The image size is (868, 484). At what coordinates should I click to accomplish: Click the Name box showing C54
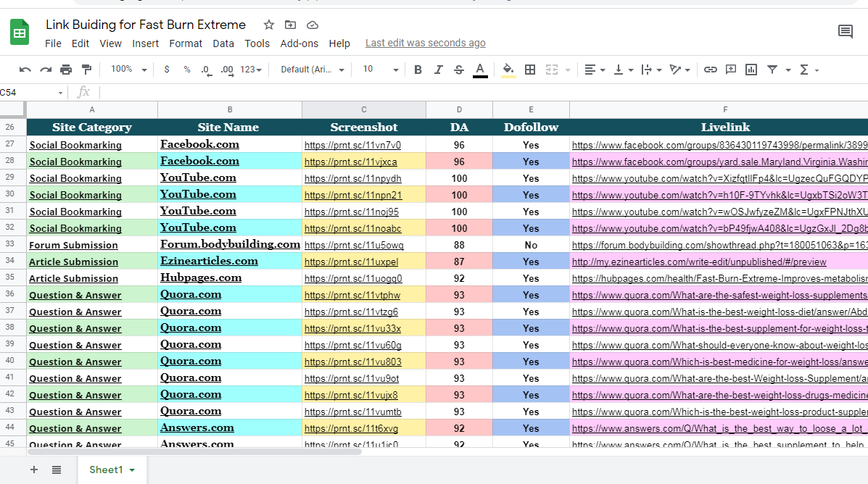point(29,92)
